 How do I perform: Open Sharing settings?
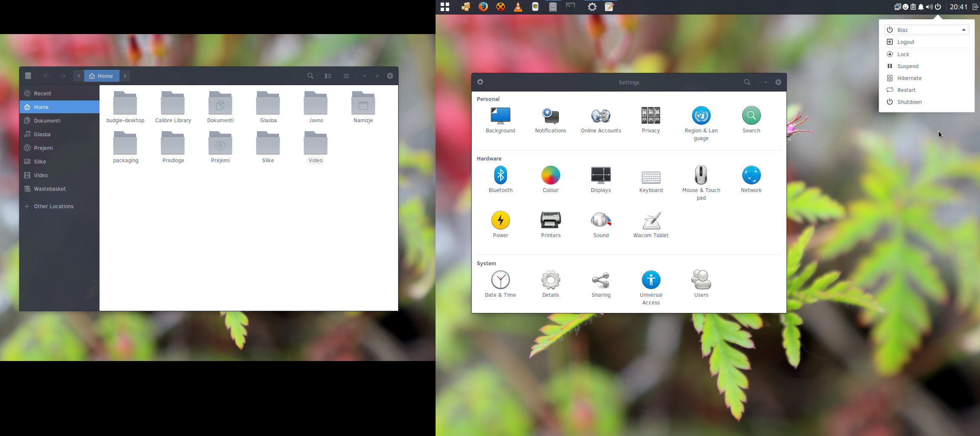(x=601, y=284)
